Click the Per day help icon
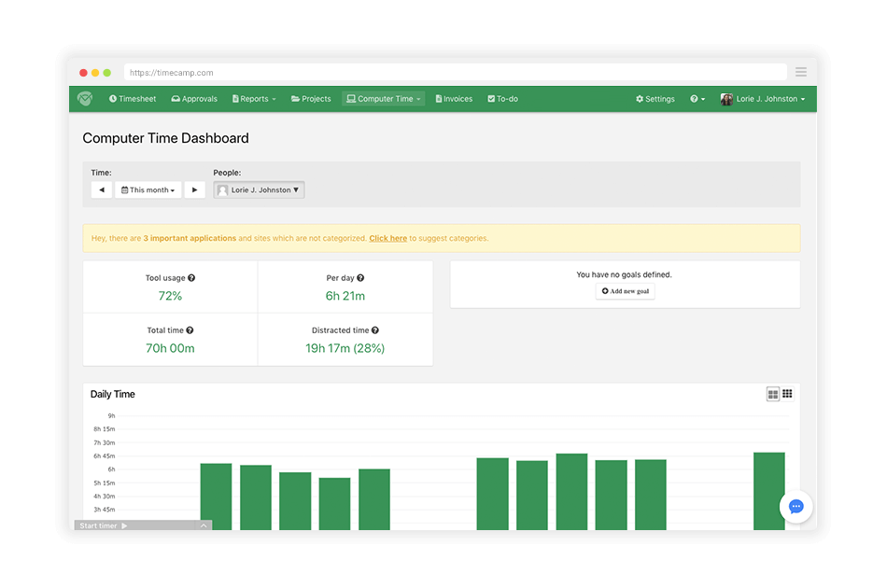Image resolution: width=887 pixels, height=588 pixels. pyautogui.click(x=360, y=277)
